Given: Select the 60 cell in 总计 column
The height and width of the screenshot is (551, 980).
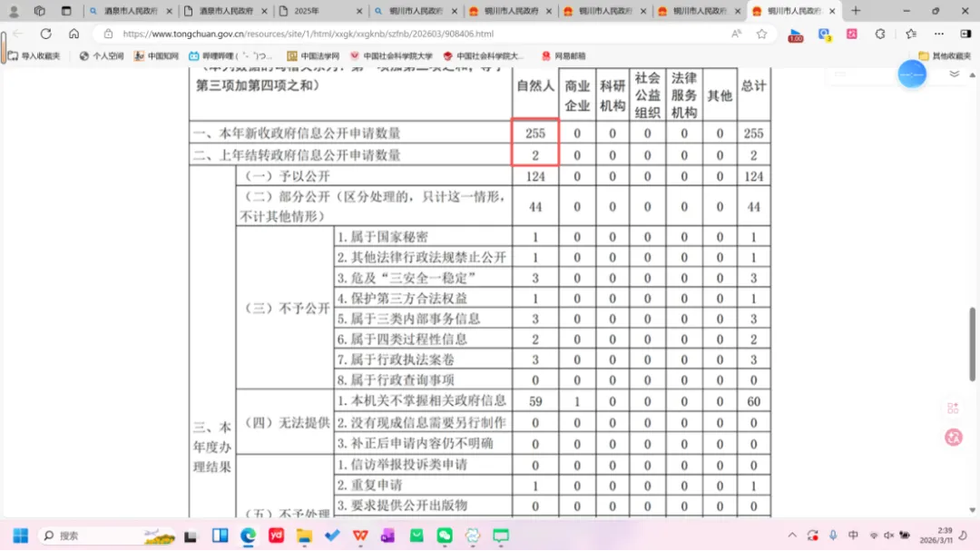Looking at the screenshot, I should [x=753, y=401].
